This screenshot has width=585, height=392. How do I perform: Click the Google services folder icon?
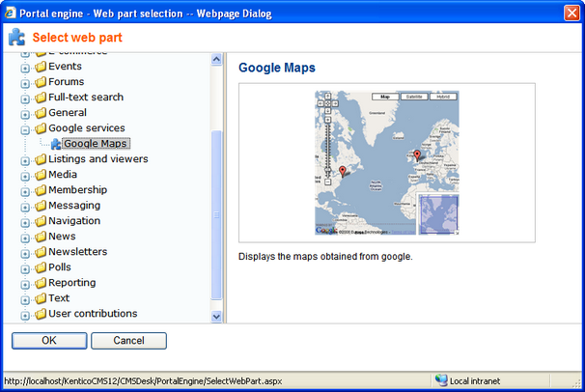pos(41,128)
